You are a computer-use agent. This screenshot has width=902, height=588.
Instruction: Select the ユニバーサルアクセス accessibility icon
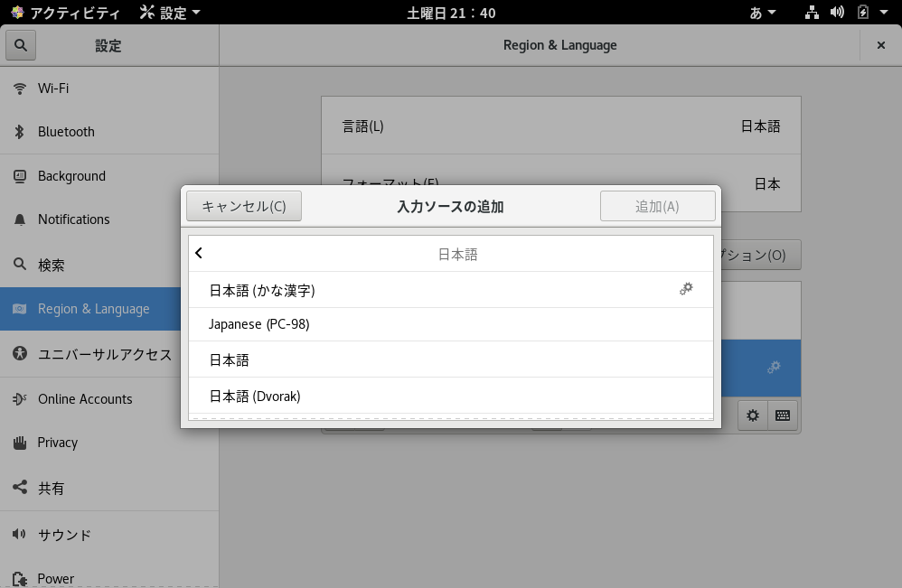click(20, 353)
